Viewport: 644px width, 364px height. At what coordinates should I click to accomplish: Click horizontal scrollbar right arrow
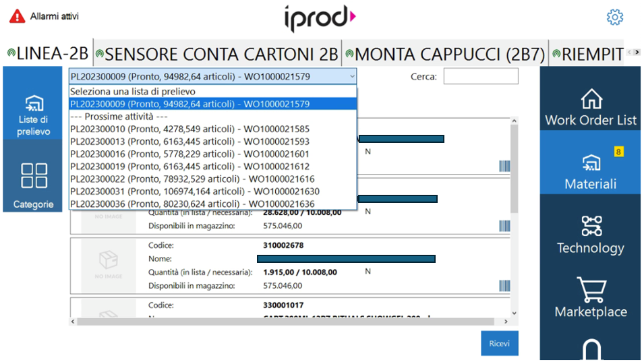[x=506, y=322]
